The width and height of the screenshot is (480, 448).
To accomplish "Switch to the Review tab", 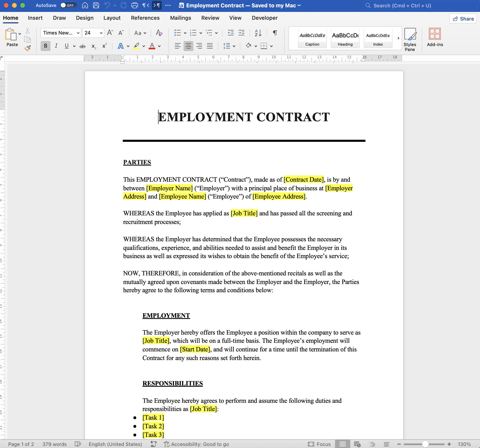I will tap(210, 18).
